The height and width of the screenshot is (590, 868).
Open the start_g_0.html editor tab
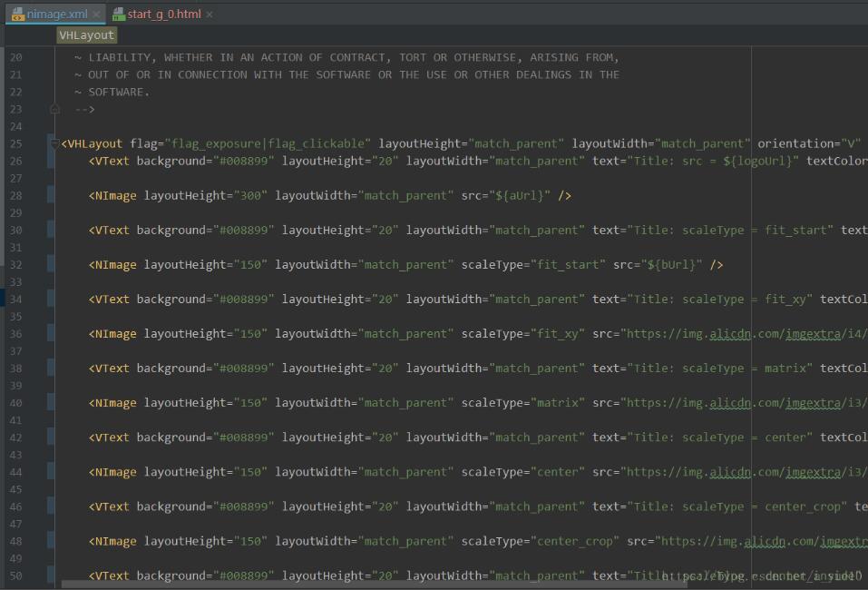pos(163,15)
